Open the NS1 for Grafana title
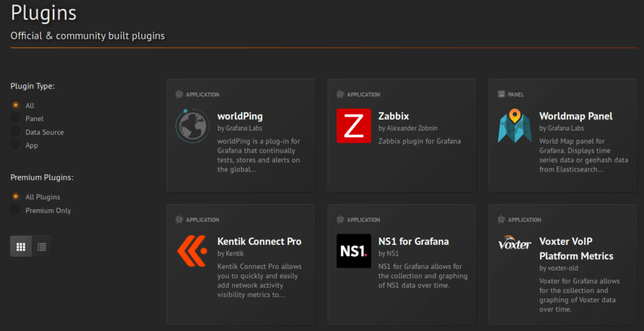Image resolution: width=644 pixels, height=331 pixels. pyautogui.click(x=414, y=241)
